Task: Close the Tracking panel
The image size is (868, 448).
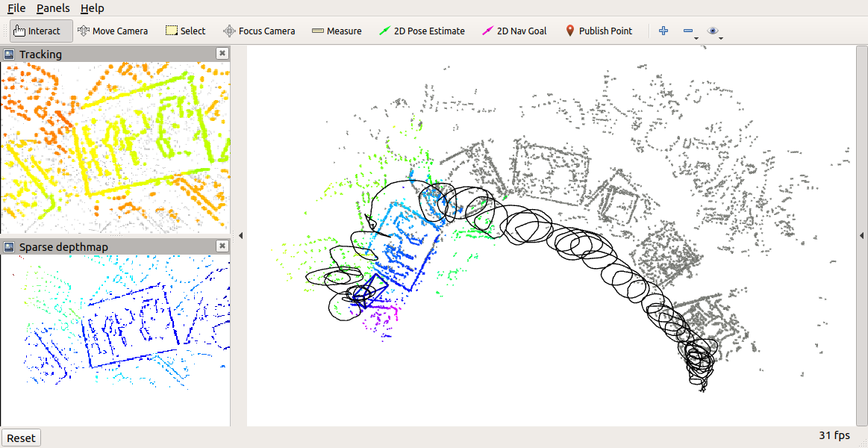Action: coord(222,54)
